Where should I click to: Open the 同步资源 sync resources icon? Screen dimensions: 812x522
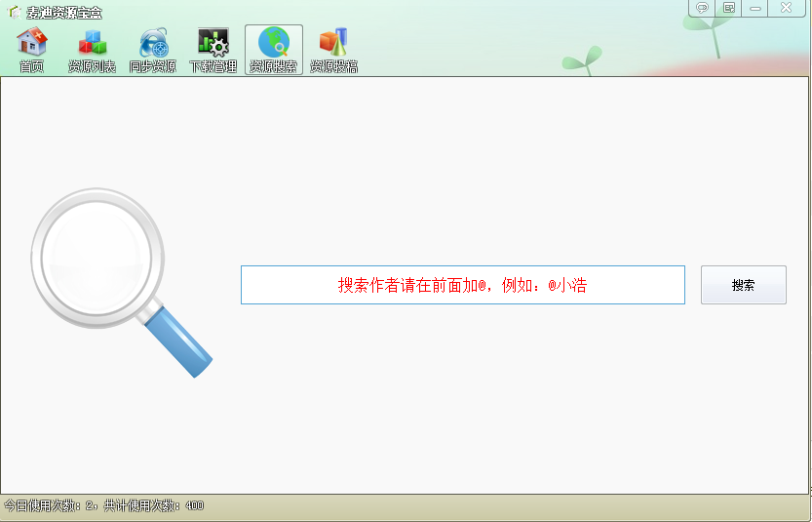[x=153, y=51]
